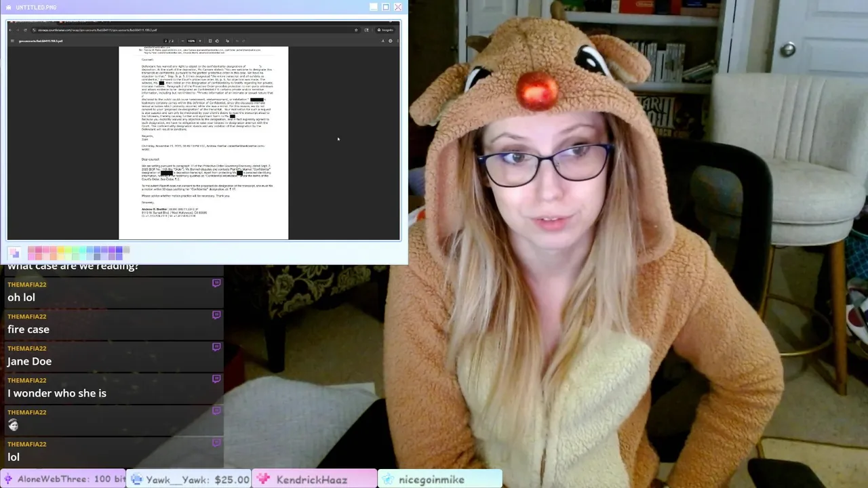Viewport: 868px width, 488px height.
Task: Click the primary/secondary color selector box
Action: coord(14,253)
